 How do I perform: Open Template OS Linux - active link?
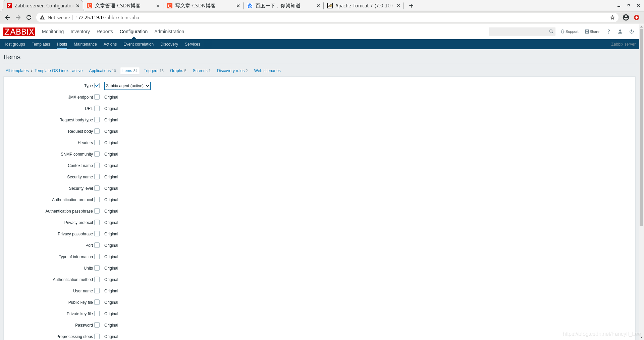[58, 71]
